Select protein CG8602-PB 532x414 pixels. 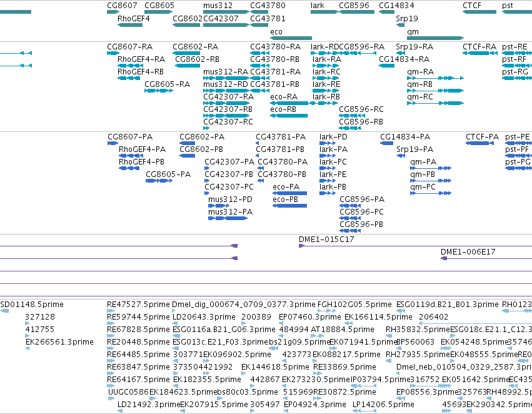[188, 156]
